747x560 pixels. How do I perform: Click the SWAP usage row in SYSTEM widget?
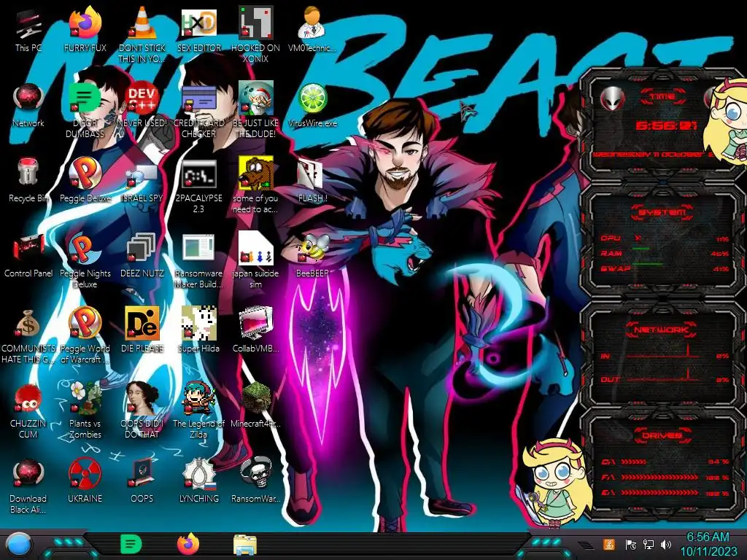tap(665, 268)
